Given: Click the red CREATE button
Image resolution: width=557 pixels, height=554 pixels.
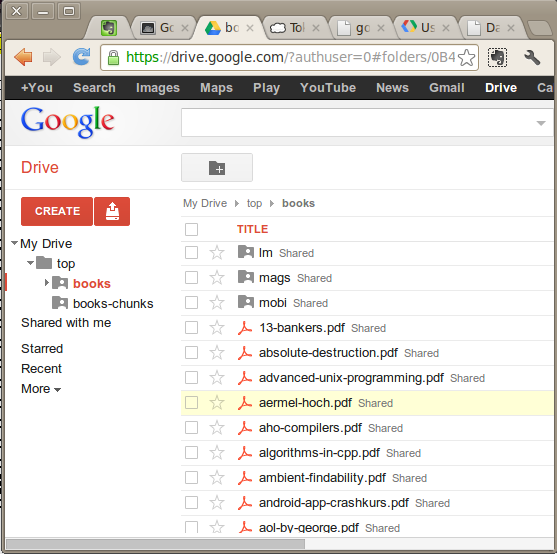Looking at the screenshot, I should [57, 211].
